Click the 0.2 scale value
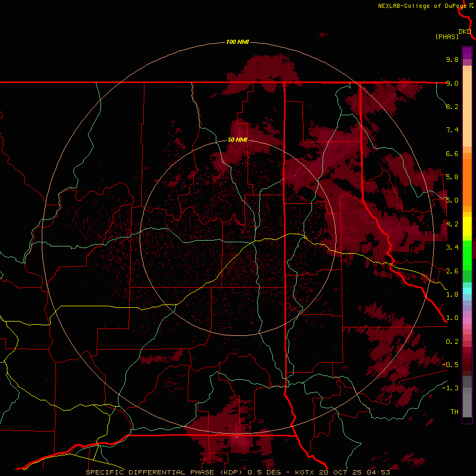 point(452,341)
